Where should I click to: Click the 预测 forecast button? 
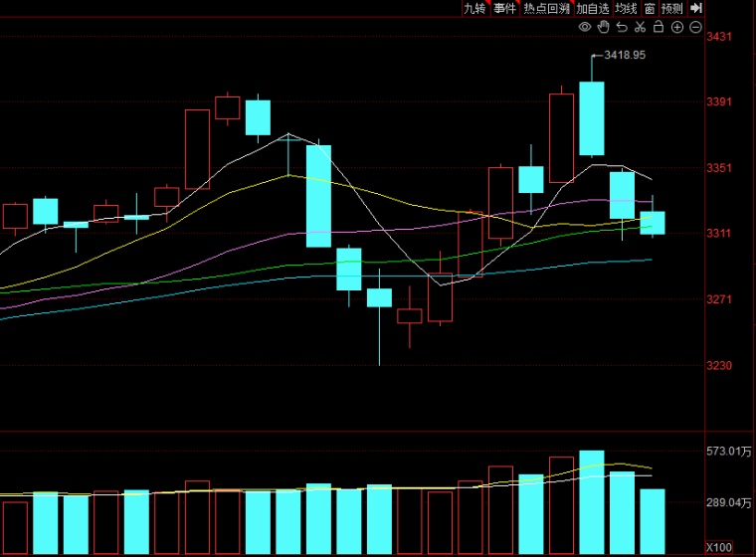[x=672, y=8]
